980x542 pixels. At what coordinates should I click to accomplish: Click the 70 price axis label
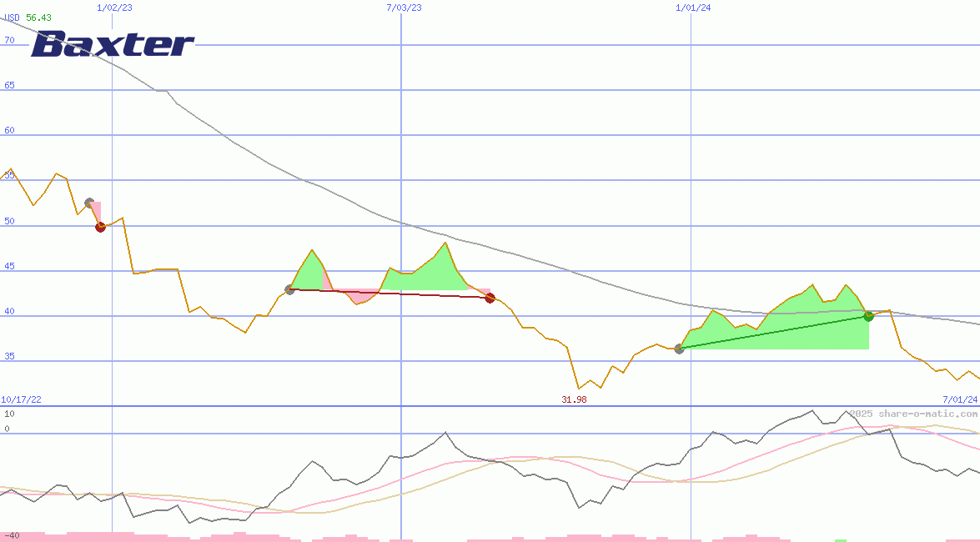pos(9,40)
